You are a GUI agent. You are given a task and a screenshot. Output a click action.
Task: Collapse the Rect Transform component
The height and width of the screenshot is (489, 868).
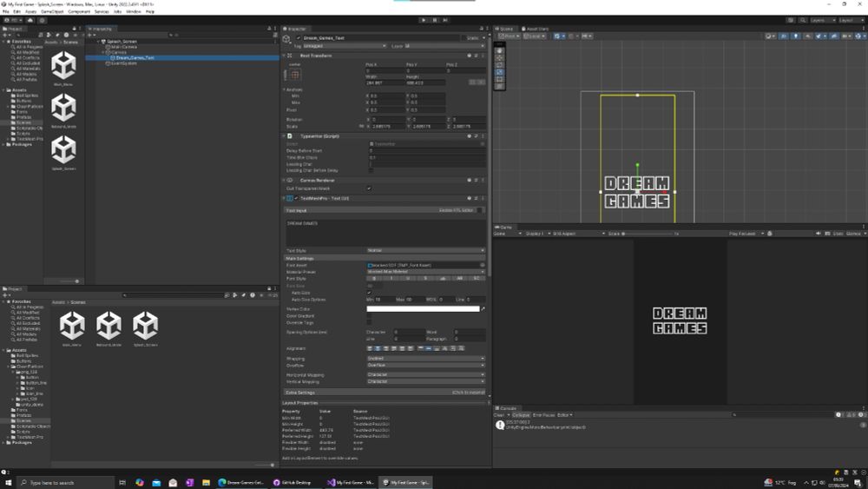(x=285, y=56)
